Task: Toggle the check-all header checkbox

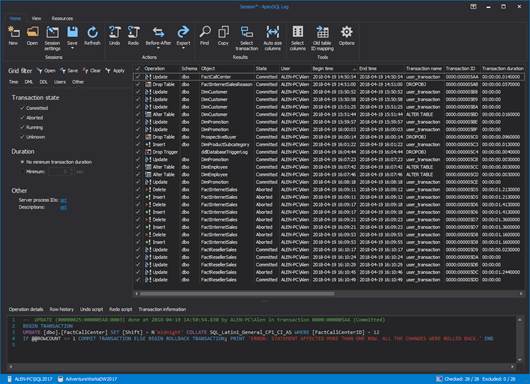Action: pyautogui.click(x=138, y=68)
